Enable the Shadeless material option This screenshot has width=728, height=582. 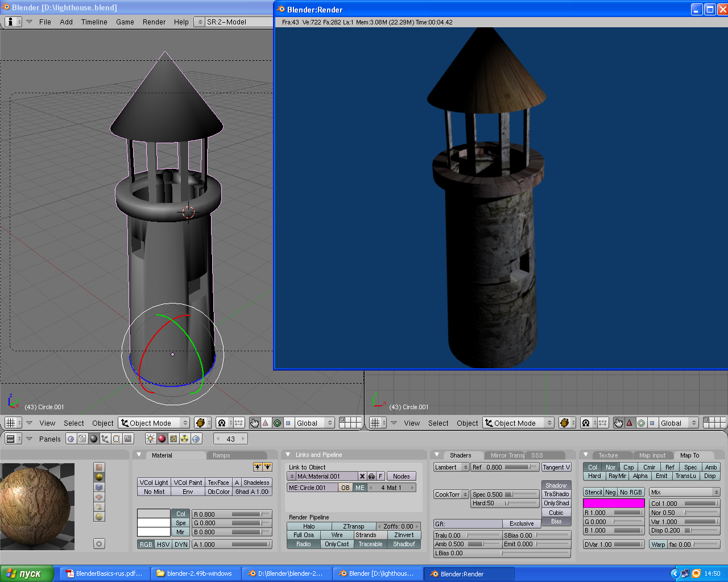pos(256,483)
